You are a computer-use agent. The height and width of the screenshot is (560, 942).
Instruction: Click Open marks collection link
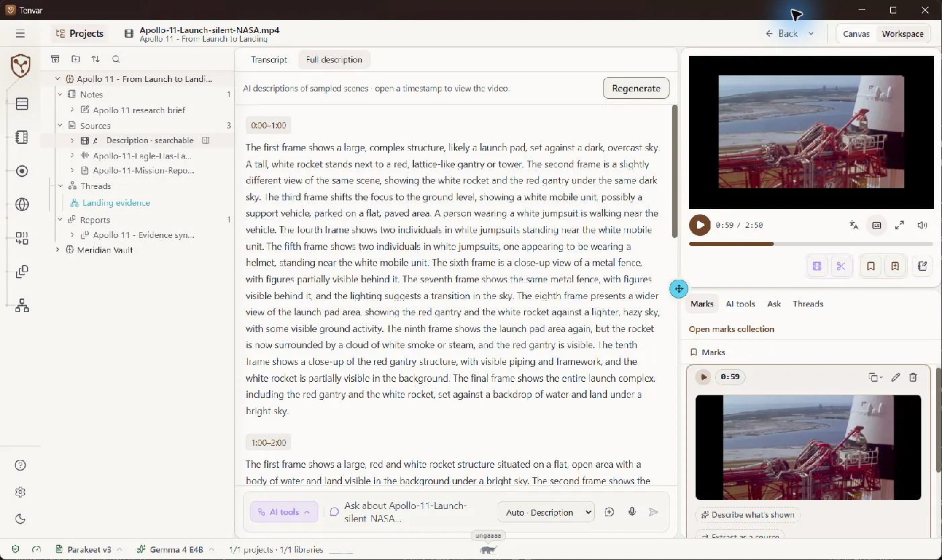coord(731,329)
